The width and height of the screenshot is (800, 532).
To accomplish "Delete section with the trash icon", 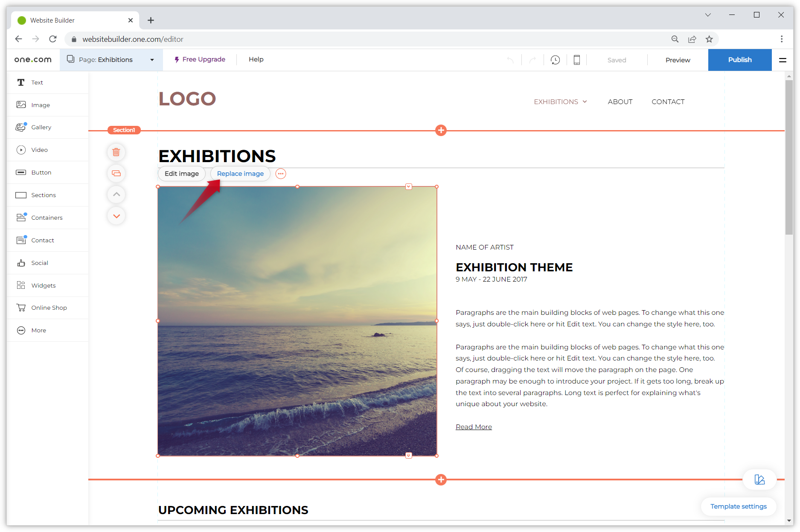I will 116,152.
